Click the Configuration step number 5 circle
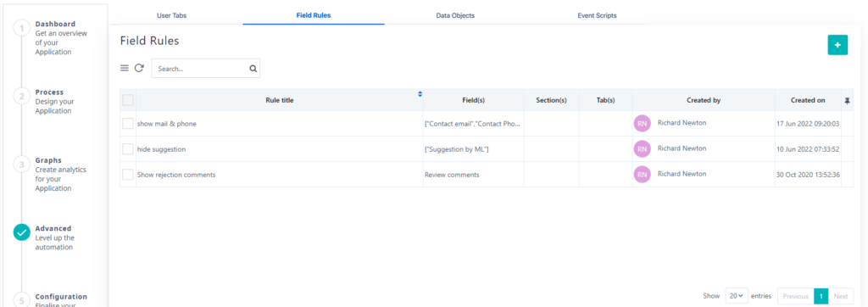 click(x=21, y=300)
